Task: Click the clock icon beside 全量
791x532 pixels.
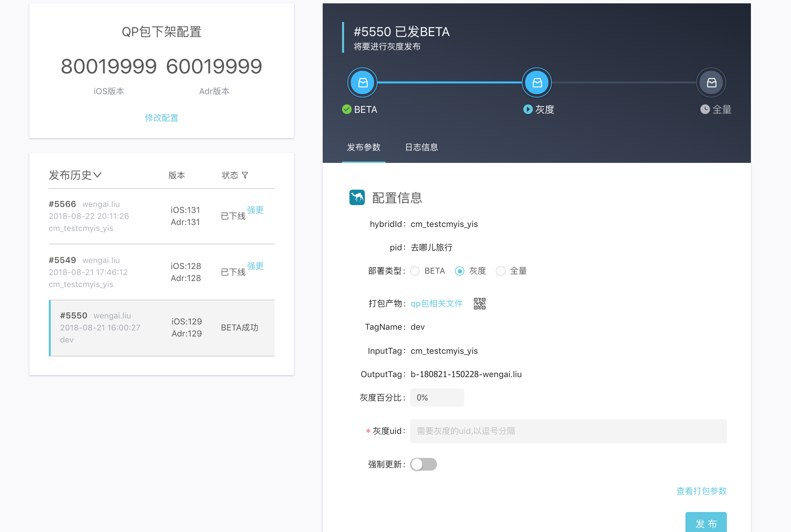Action: click(x=705, y=109)
